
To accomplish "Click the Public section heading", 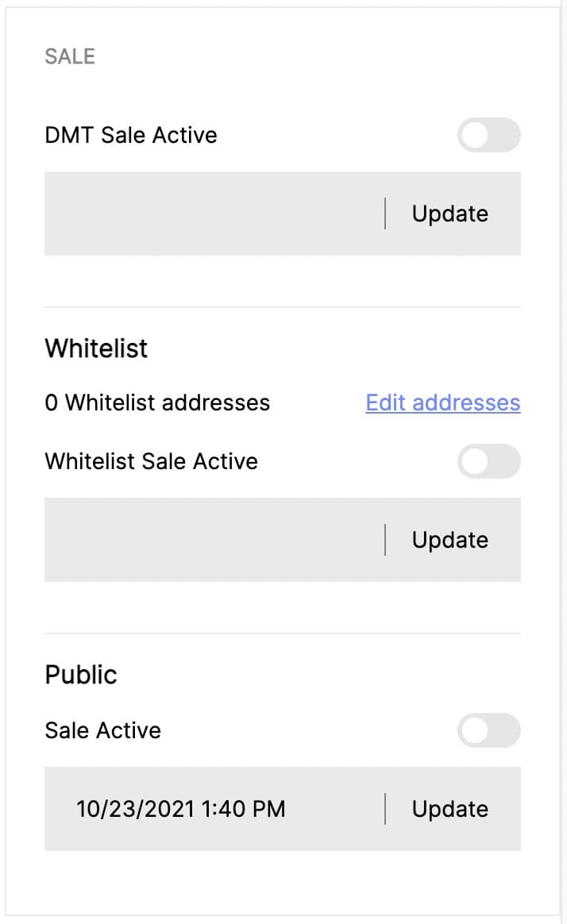I will pyautogui.click(x=81, y=674).
